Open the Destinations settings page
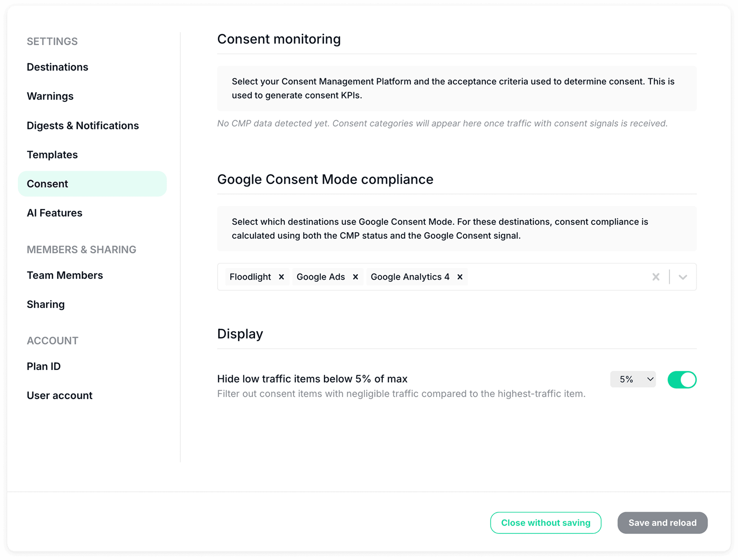Screen dimensions: 738x560 click(57, 67)
